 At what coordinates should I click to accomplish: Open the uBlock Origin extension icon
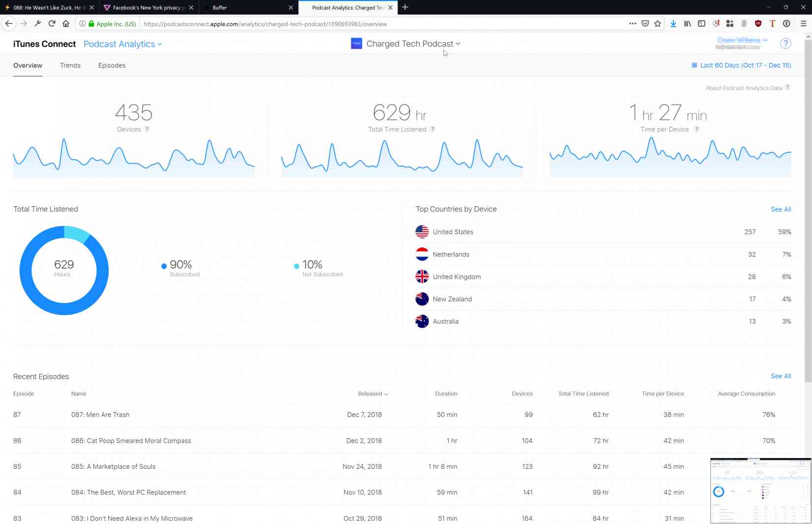click(758, 24)
